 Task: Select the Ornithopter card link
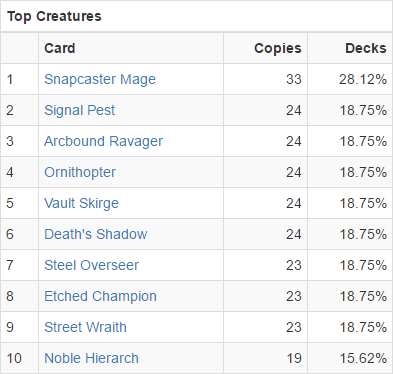click(x=80, y=172)
